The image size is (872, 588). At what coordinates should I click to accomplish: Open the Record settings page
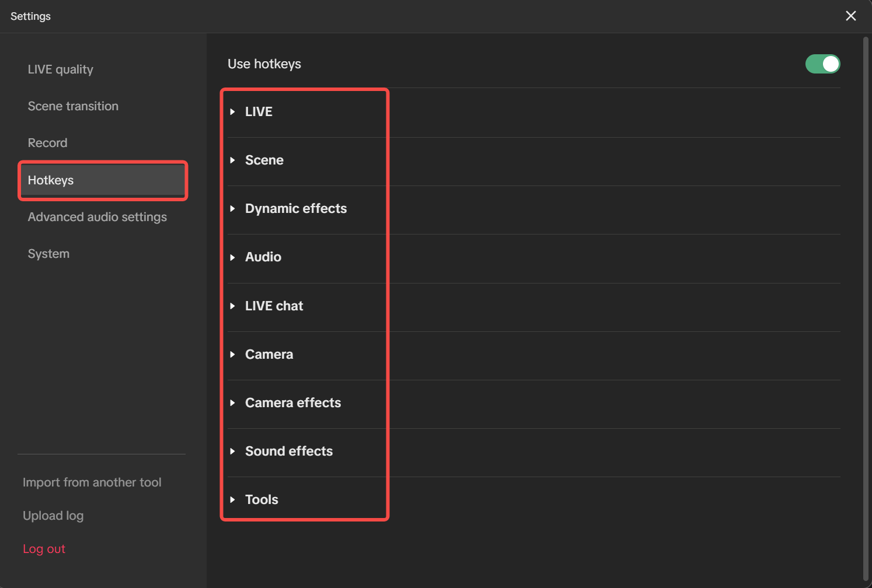coord(47,142)
